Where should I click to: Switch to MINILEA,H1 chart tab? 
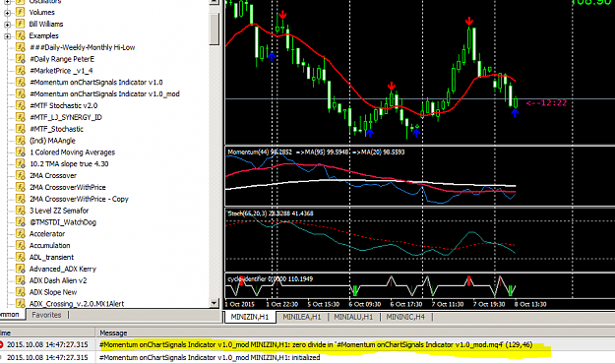coord(302,317)
